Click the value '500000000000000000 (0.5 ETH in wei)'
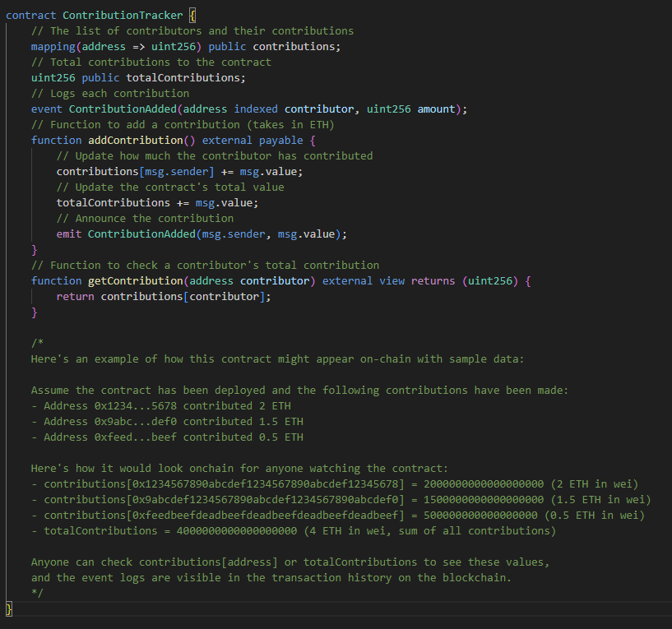The width and height of the screenshot is (672, 629). (x=534, y=516)
